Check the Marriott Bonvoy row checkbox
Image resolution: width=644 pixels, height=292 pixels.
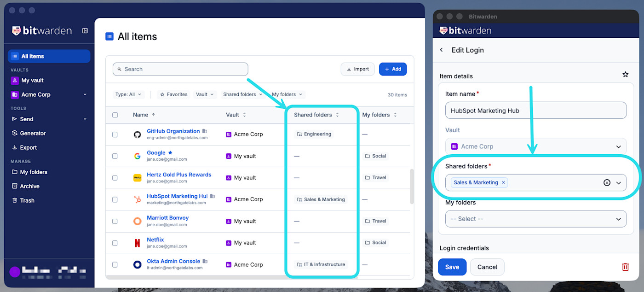click(x=115, y=221)
